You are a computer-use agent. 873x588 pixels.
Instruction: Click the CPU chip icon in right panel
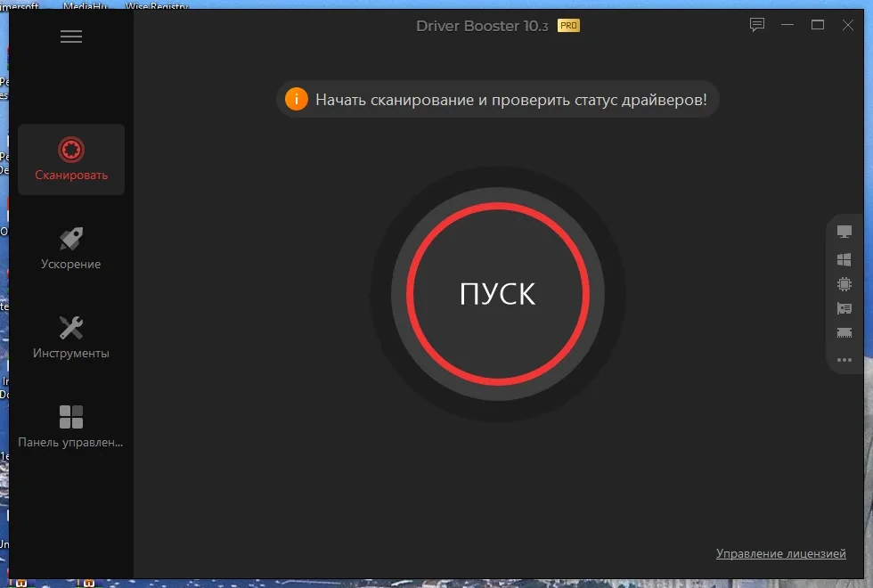coord(844,284)
